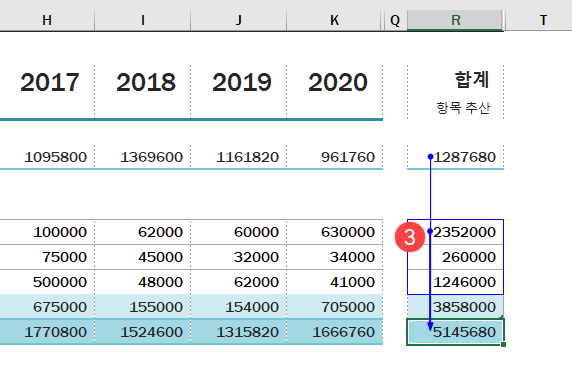Select column header H

click(x=47, y=20)
